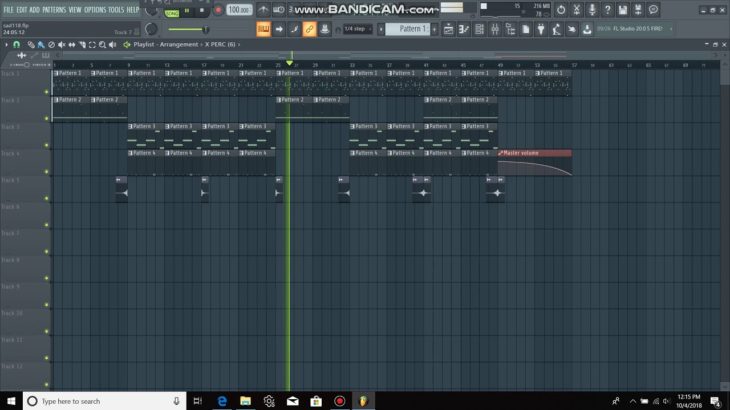Click the metronome icon

click(x=263, y=10)
